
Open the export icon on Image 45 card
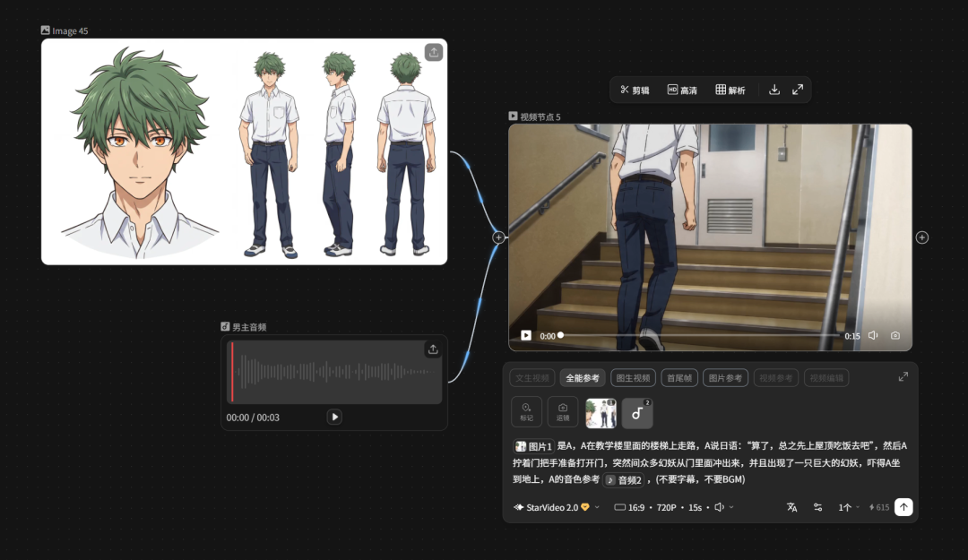[433, 52]
